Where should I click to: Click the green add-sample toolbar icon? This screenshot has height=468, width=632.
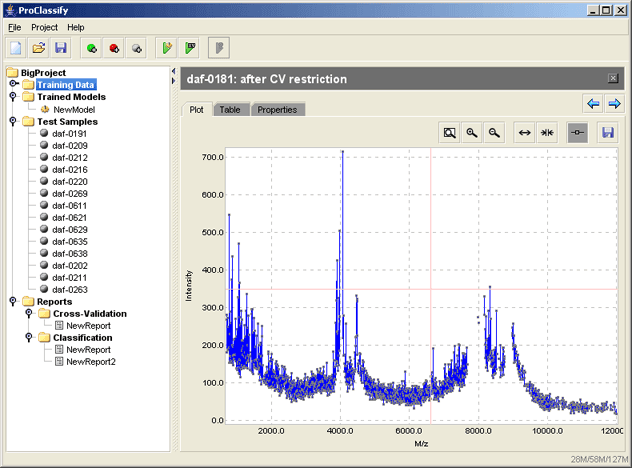coord(91,48)
